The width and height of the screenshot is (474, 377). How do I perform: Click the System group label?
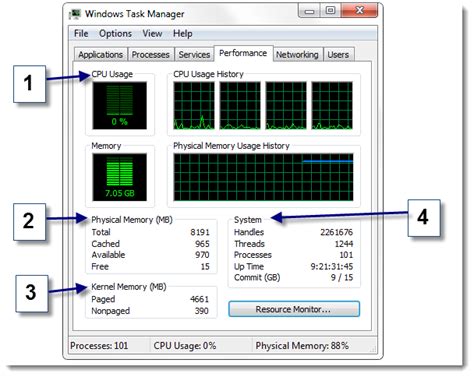tap(248, 220)
